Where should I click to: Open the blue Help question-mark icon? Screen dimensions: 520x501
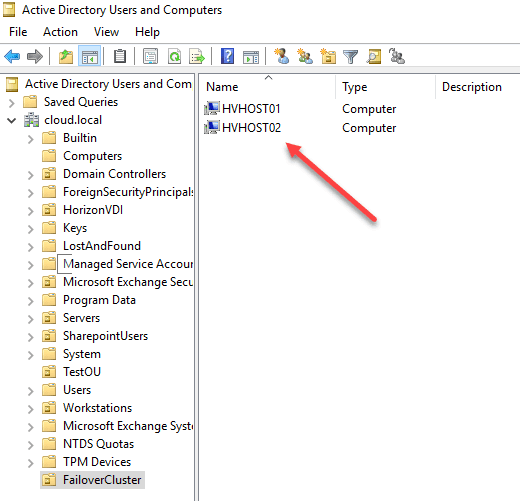[227, 56]
